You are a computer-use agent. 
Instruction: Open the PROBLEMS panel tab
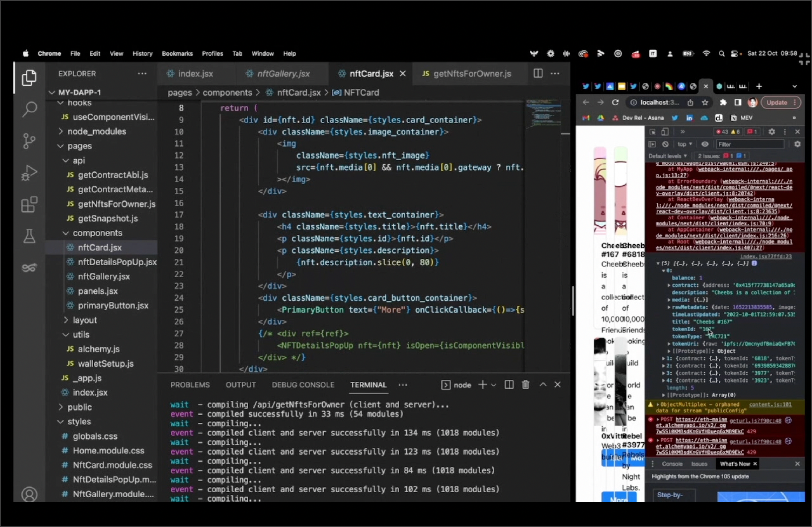(190, 385)
